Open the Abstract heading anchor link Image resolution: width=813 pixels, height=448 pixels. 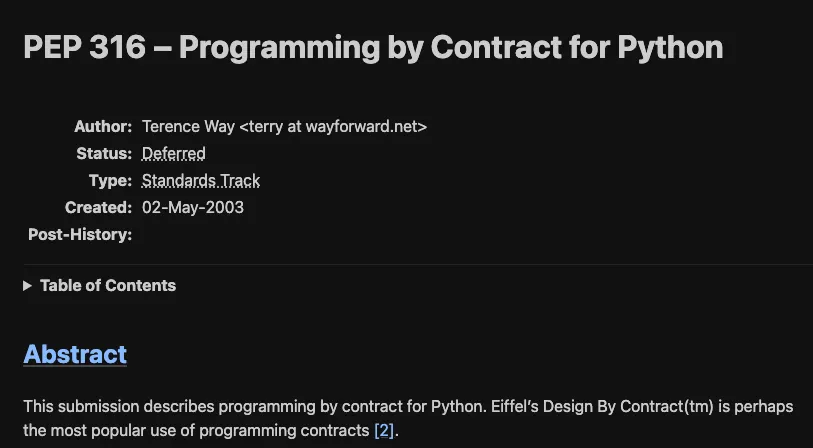[75, 354]
